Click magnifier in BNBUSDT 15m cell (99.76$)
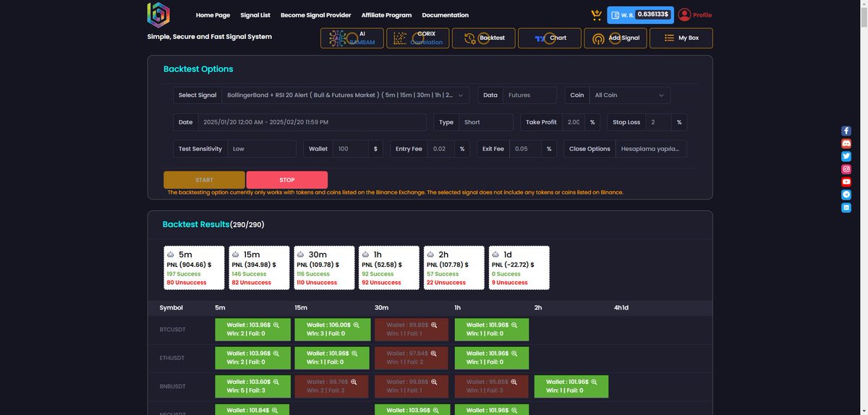 click(354, 382)
